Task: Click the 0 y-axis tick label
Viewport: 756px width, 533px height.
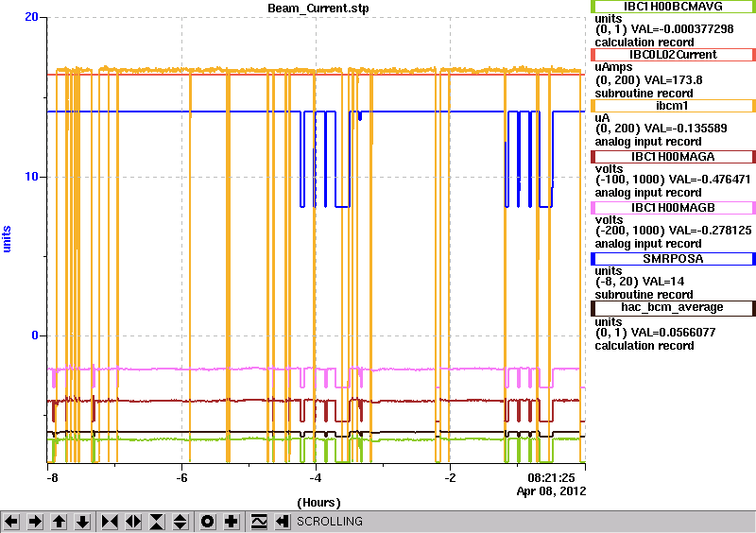Action: pos(35,335)
